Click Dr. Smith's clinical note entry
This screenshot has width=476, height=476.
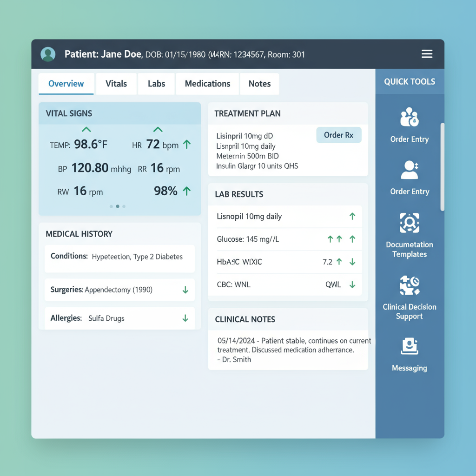tap(288, 350)
